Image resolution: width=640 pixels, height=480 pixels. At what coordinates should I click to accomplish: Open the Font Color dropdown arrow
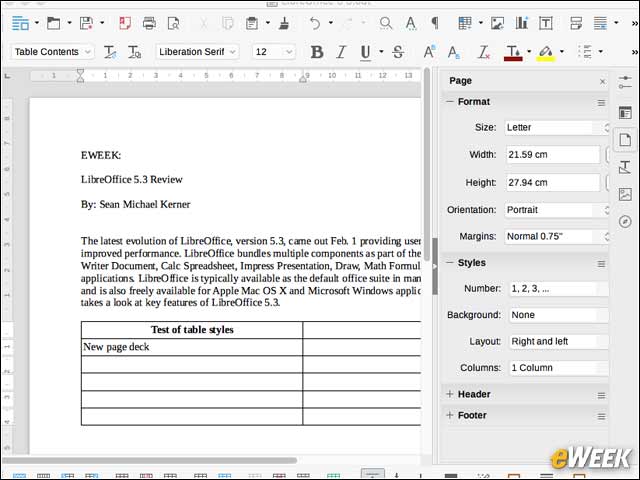click(529, 51)
